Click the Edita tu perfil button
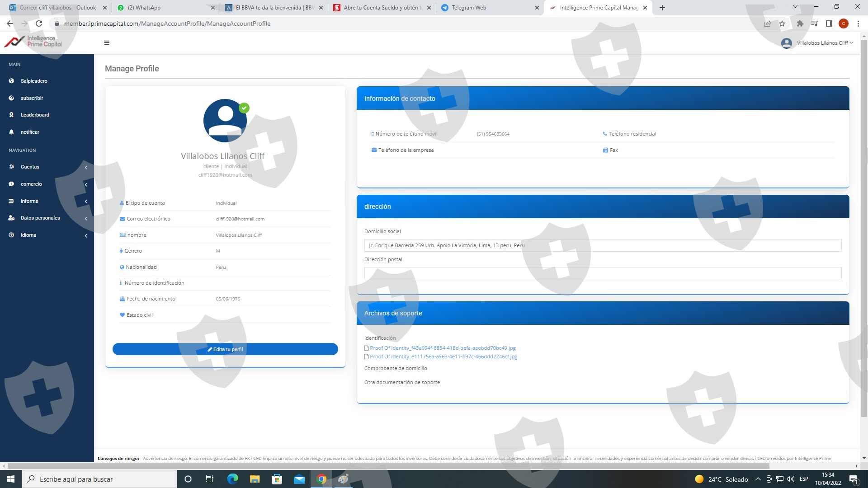Viewport: 868px width, 488px height. click(225, 349)
